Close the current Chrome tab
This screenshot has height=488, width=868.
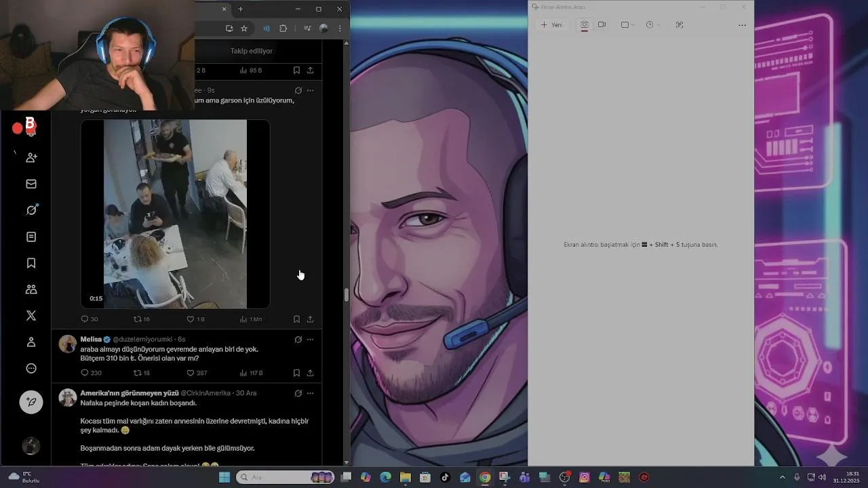pos(224,9)
